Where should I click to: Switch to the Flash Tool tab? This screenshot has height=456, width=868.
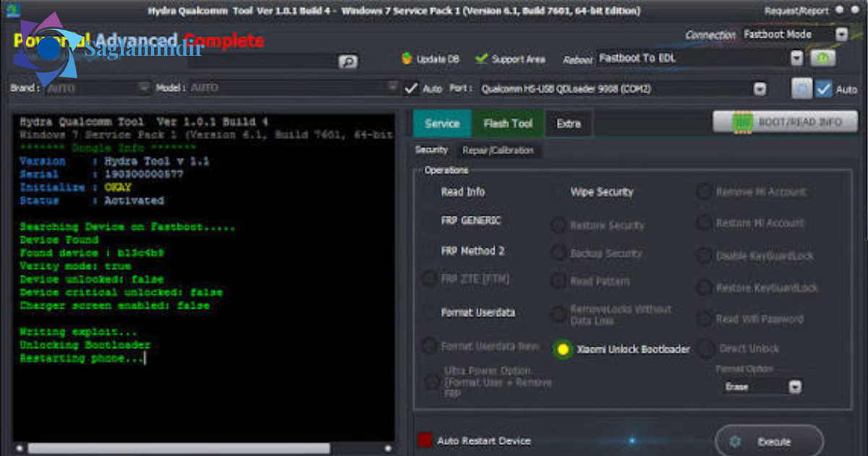508,124
